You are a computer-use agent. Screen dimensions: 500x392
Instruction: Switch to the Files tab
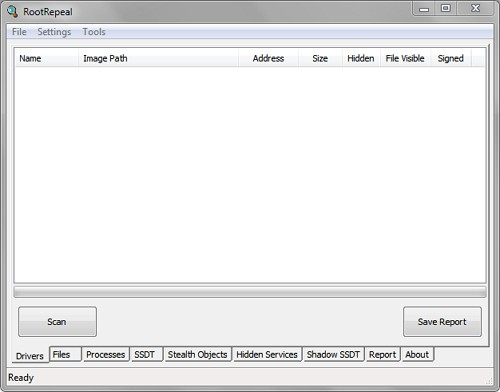pyautogui.click(x=65, y=354)
